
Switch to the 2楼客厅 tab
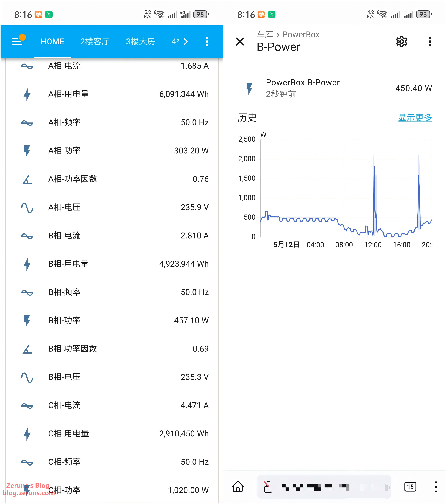click(x=95, y=41)
